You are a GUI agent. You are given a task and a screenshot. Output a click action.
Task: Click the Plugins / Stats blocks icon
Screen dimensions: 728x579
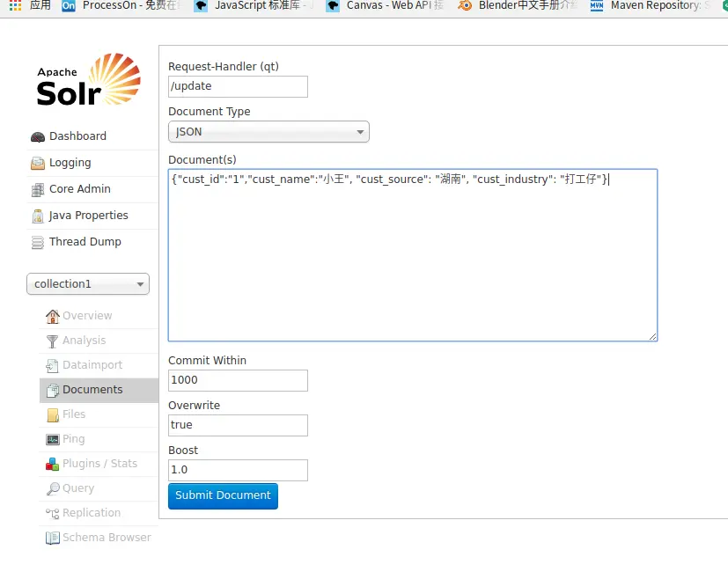click(53, 464)
